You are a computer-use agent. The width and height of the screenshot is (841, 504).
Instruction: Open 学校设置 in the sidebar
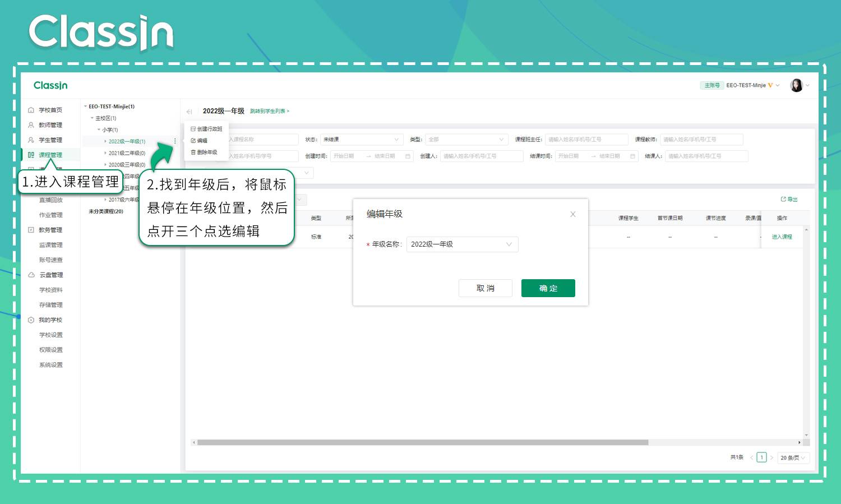pyautogui.click(x=51, y=335)
